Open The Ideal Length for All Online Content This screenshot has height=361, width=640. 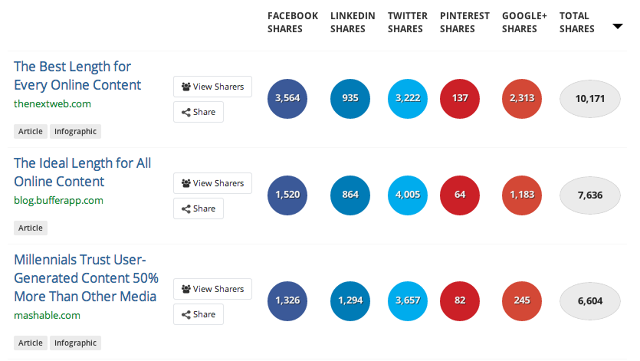(x=82, y=172)
